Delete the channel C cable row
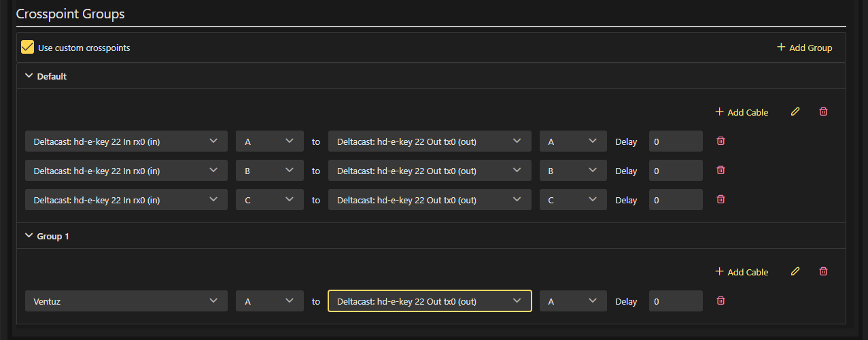Viewport: 868px width, 340px height. pyautogui.click(x=721, y=200)
